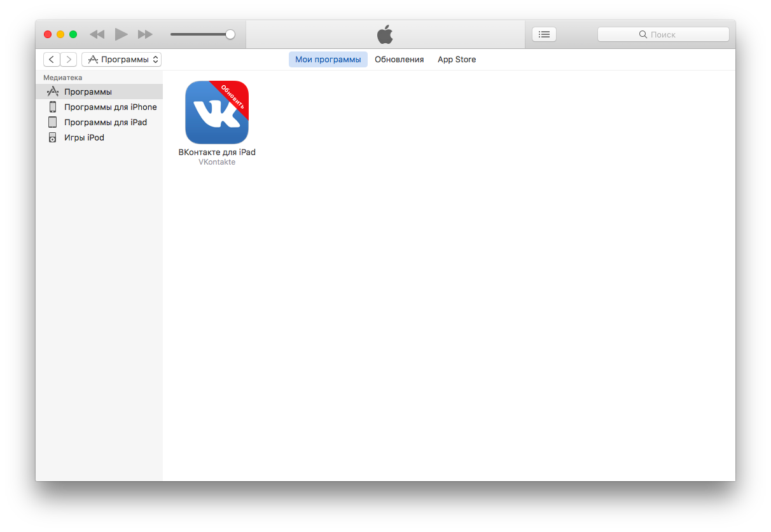Switch to the Обновления tab
771x532 pixels.
click(x=399, y=59)
